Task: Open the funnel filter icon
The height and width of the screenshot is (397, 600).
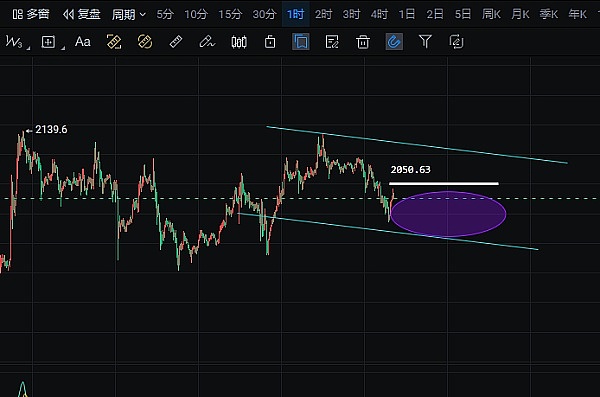Action: coord(425,41)
